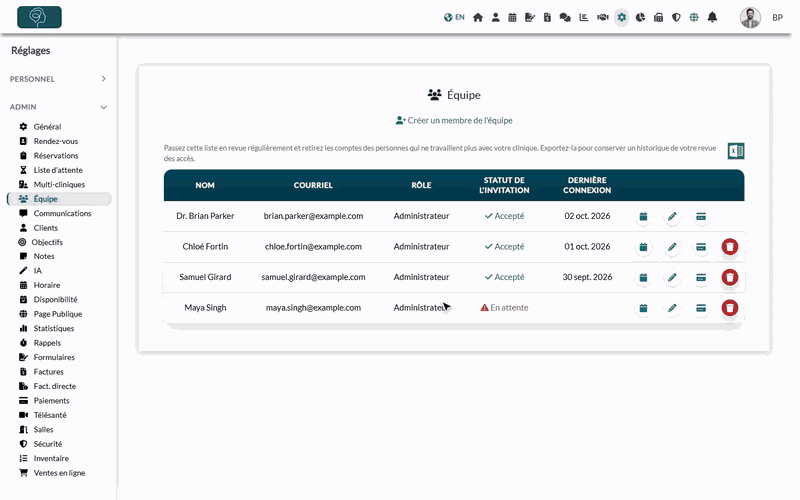Switch language to EN
Viewport: 800px width, 500px height.
[454, 17]
